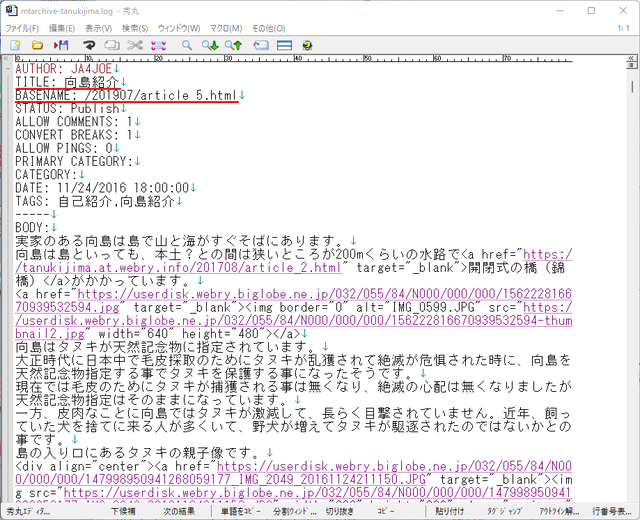Viewport: 640px width, 520px height.
Task: Maximize the Hidemaru window
Action: (x=591, y=11)
